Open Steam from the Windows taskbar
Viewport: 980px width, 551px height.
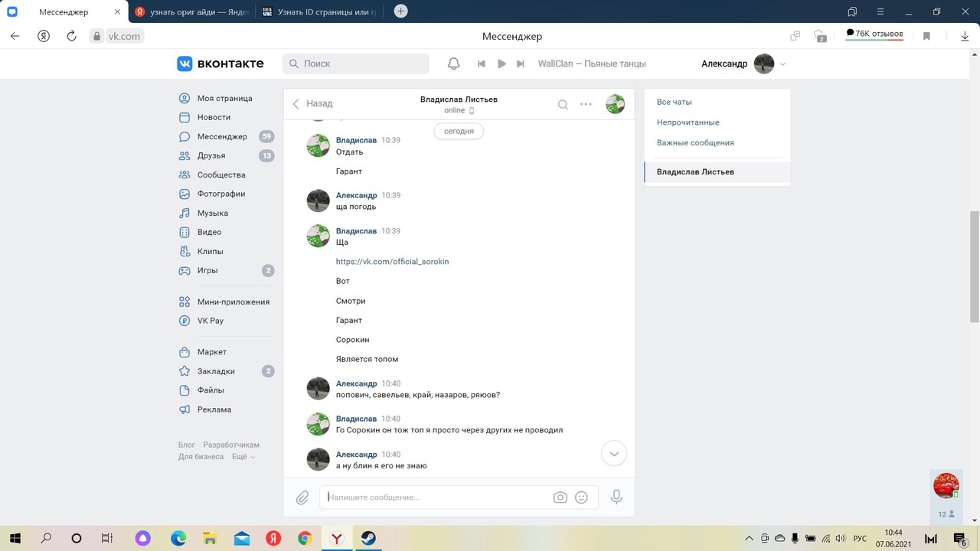pyautogui.click(x=367, y=538)
